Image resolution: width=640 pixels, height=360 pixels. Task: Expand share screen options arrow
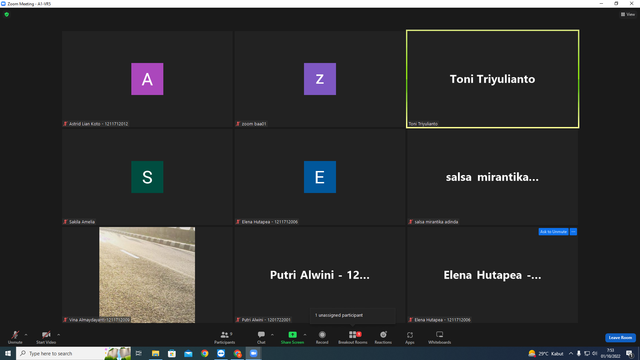pos(305,335)
